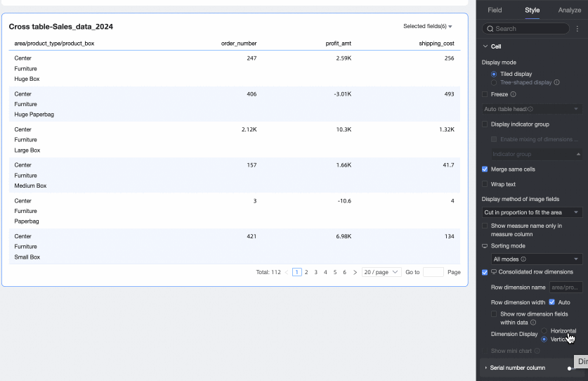
Task: Click monitor icon beside Consolidated row dimensions
Action: tap(494, 272)
